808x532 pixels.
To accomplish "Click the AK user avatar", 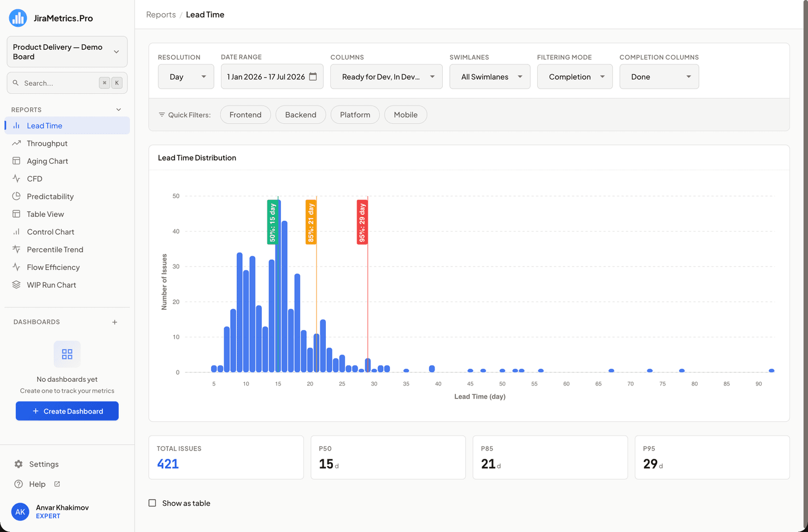I will point(20,512).
